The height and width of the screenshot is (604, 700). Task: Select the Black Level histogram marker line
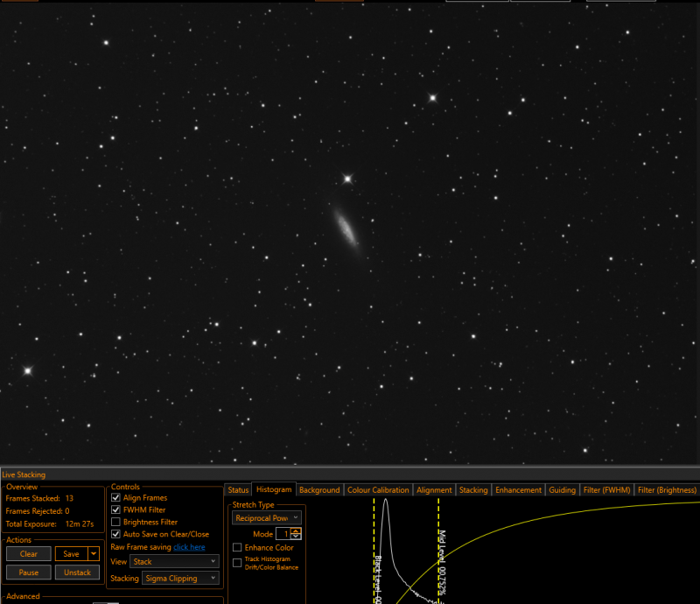click(x=374, y=551)
